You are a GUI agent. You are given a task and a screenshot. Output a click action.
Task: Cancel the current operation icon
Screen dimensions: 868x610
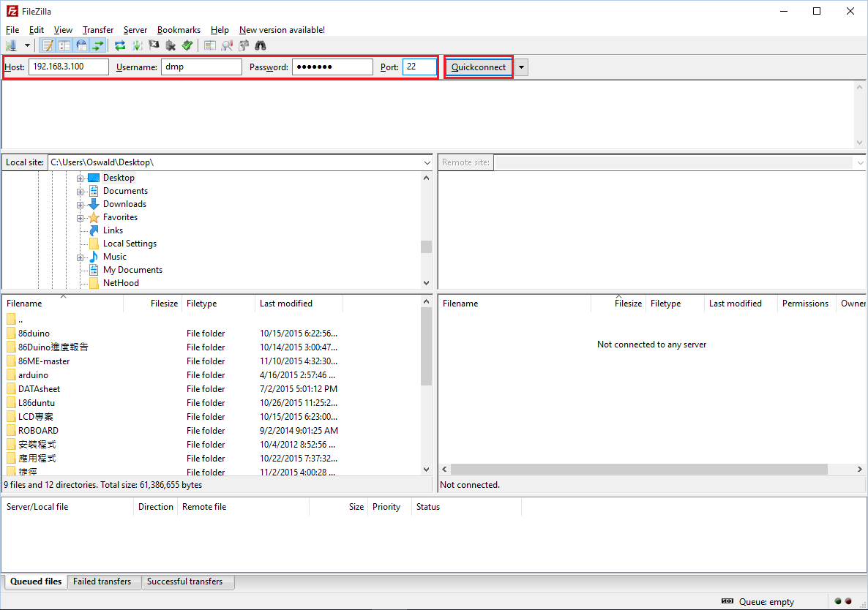click(154, 45)
